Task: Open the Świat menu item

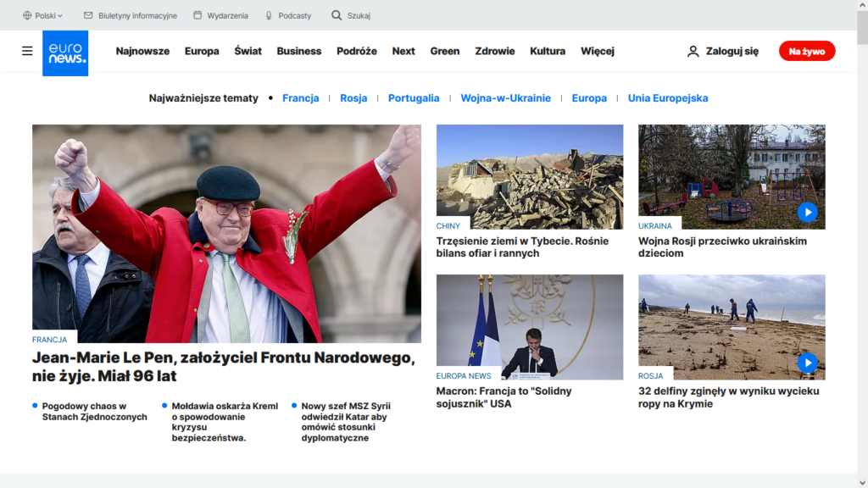Action: click(248, 51)
